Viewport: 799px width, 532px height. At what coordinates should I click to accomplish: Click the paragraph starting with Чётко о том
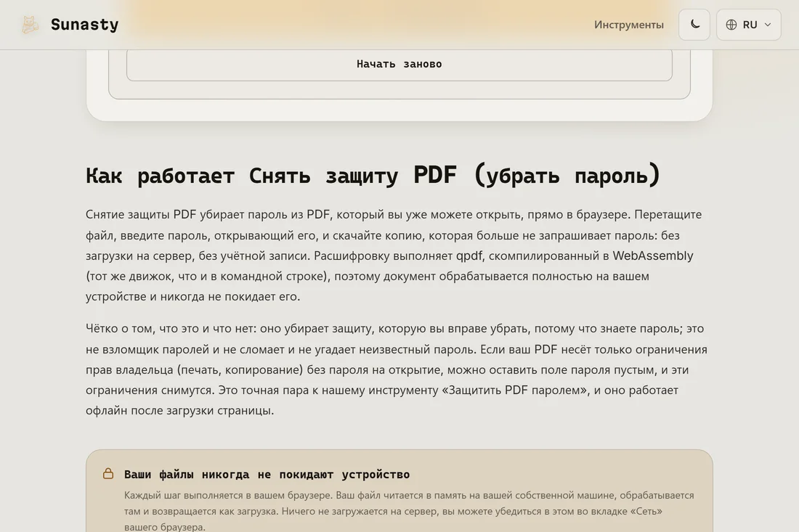pos(397,369)
